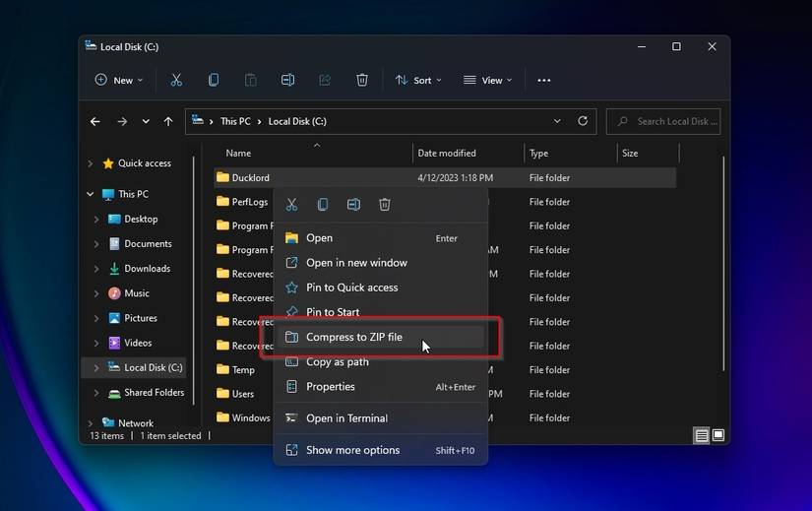Click This PC in address breadcrumb
812x511 pixels.
coord(235,121)
